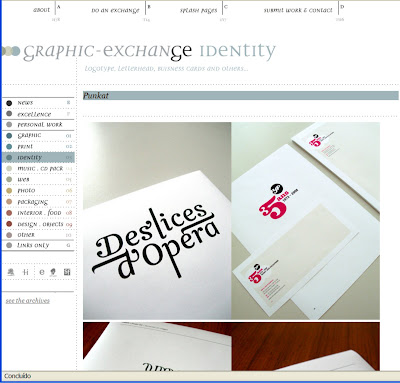Follow the "see the archives" link
Screen dimensions: 400x383
pos(28,301)
